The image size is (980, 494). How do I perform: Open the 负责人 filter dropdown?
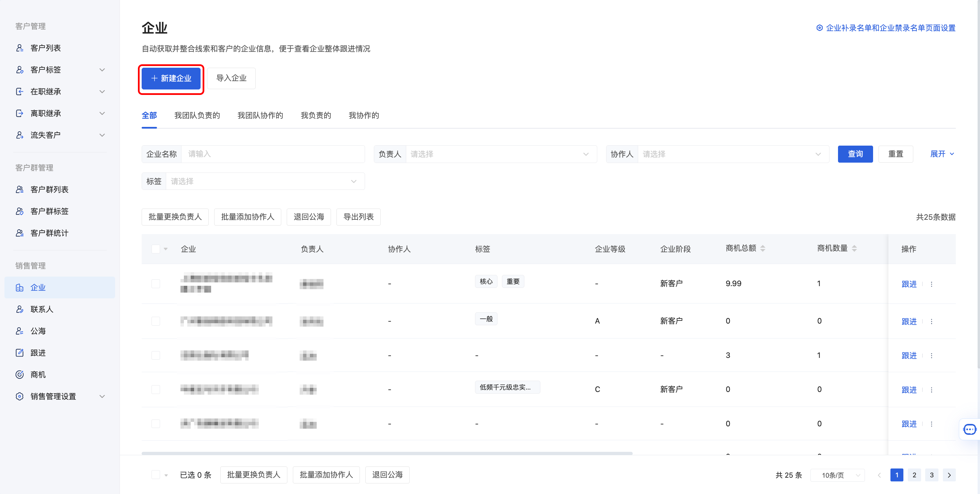click(x=501, y=154)
